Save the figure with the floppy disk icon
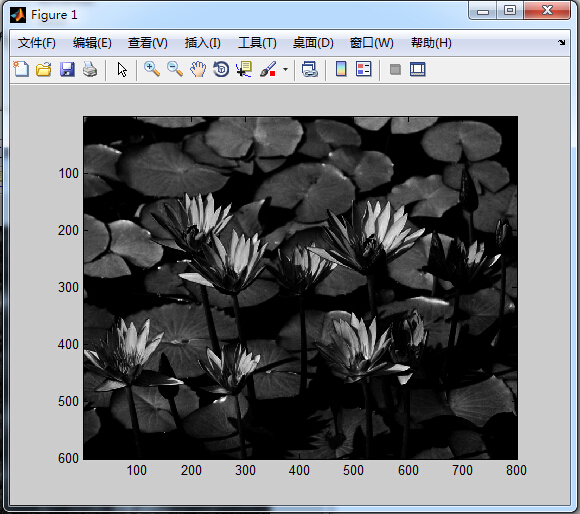The width and height of the screenshot is (580, 514). pyautogui.click(x=67, y=69)
